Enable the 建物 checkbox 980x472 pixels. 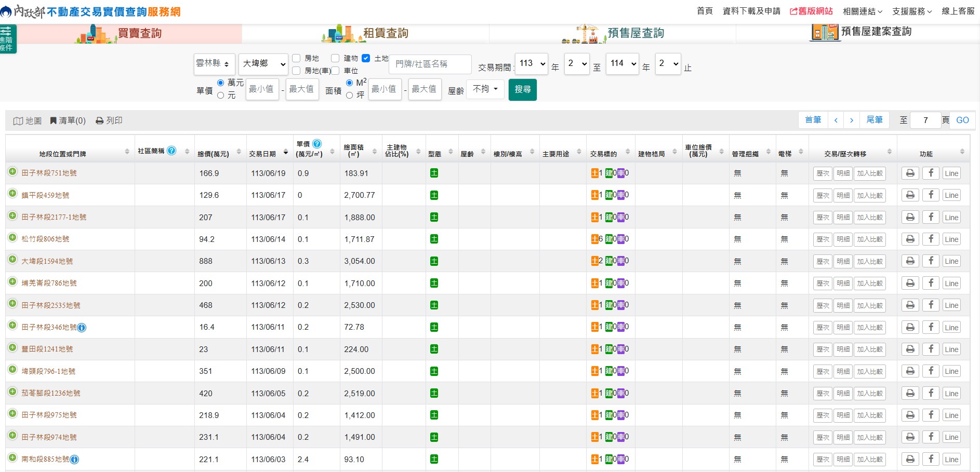tap(335, 58)
